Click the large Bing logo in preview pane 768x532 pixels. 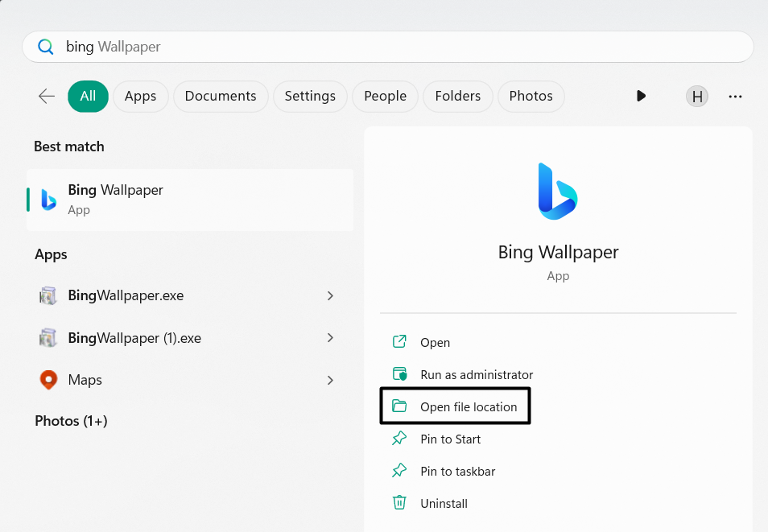[558, 192]
